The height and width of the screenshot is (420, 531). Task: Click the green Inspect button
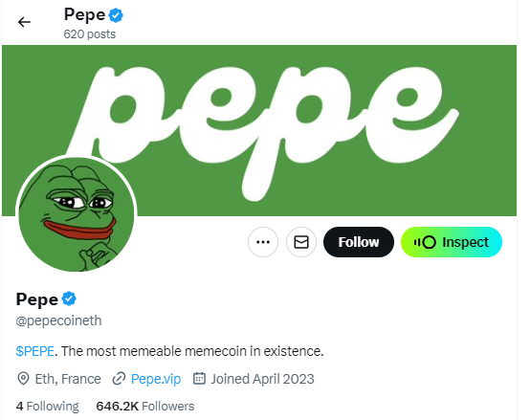(x=452, y=242)
